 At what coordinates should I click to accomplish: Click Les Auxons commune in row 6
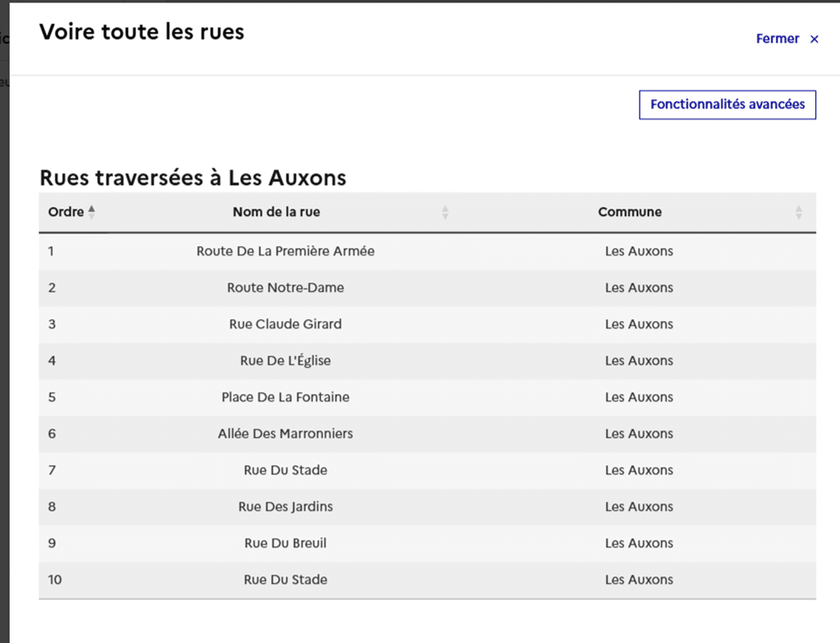point(639,434)
